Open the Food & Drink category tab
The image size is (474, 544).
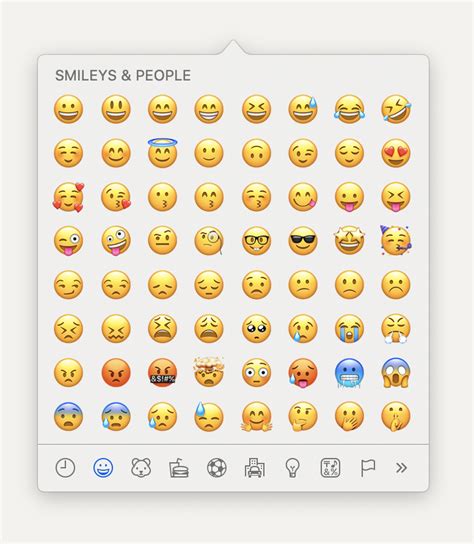click(x=179, y=468)
